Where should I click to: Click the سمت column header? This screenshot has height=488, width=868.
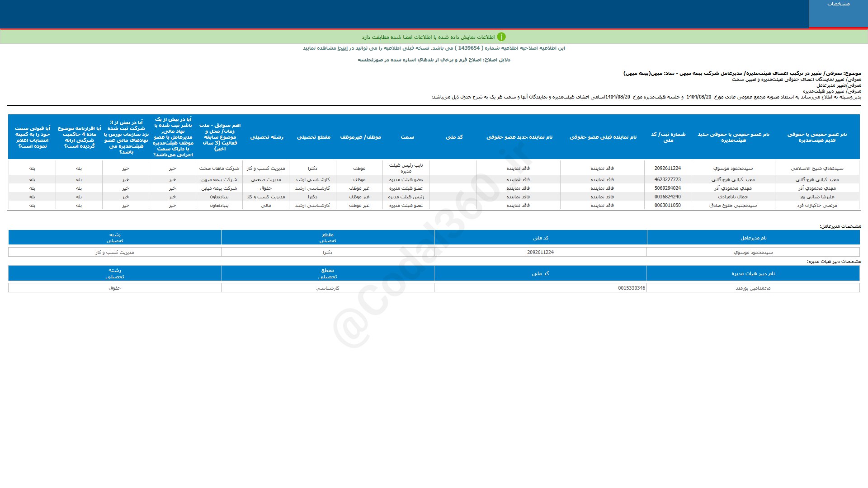click(x=407, y=137)
